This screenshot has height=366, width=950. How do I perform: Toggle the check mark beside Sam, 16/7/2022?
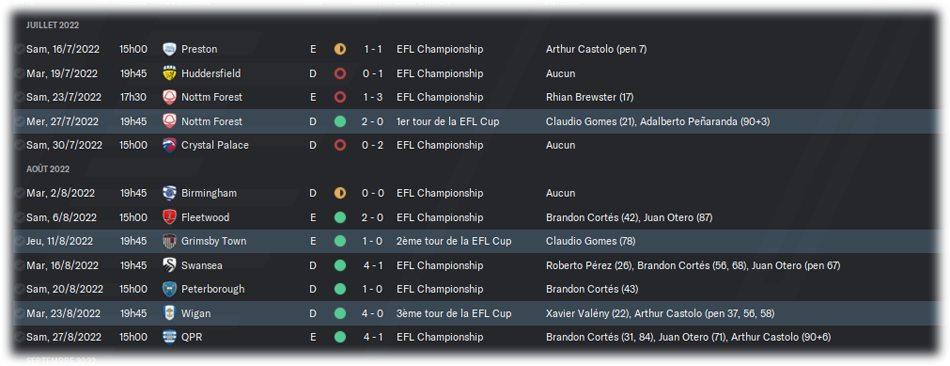click(19, 49)
